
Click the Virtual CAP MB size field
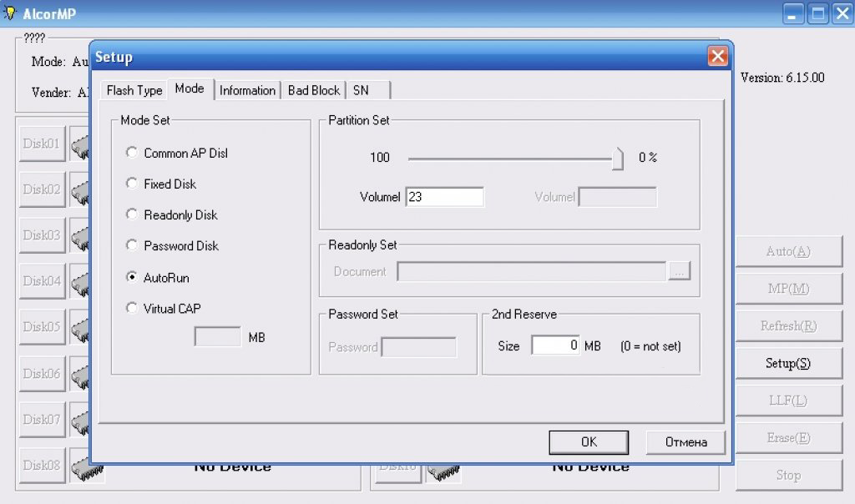(x=218, y=337)
